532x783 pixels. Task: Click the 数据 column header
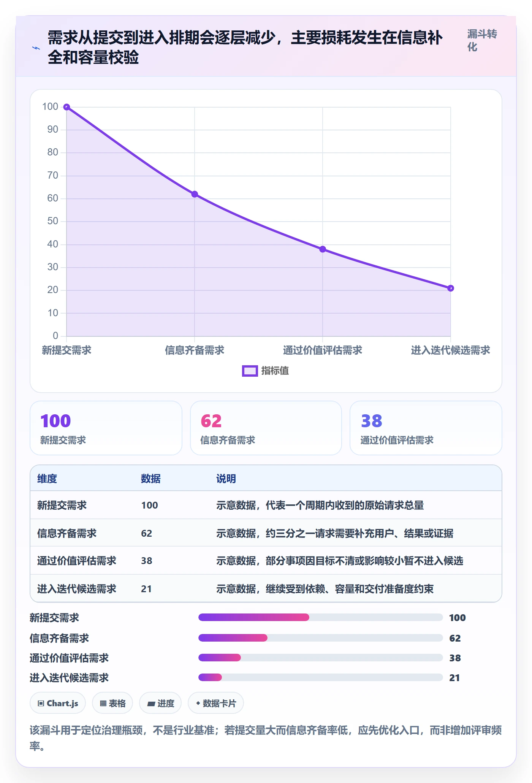click(x=151, y=479)
